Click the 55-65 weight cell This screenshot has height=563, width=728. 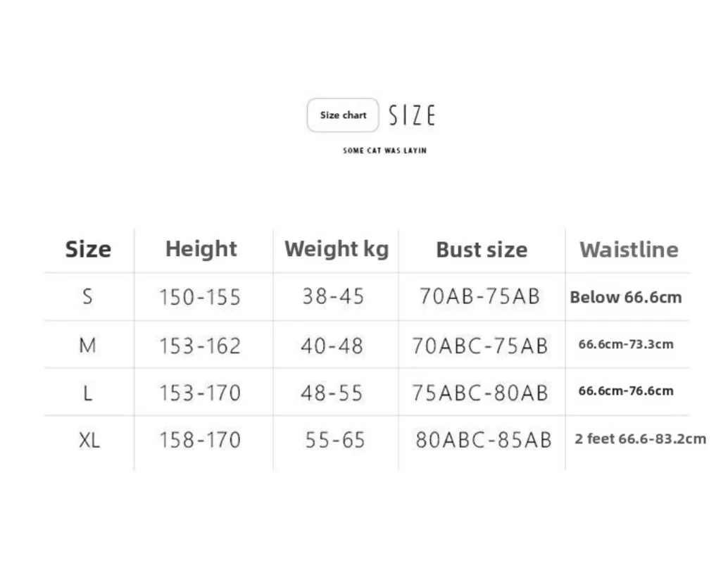click(335, 440)
